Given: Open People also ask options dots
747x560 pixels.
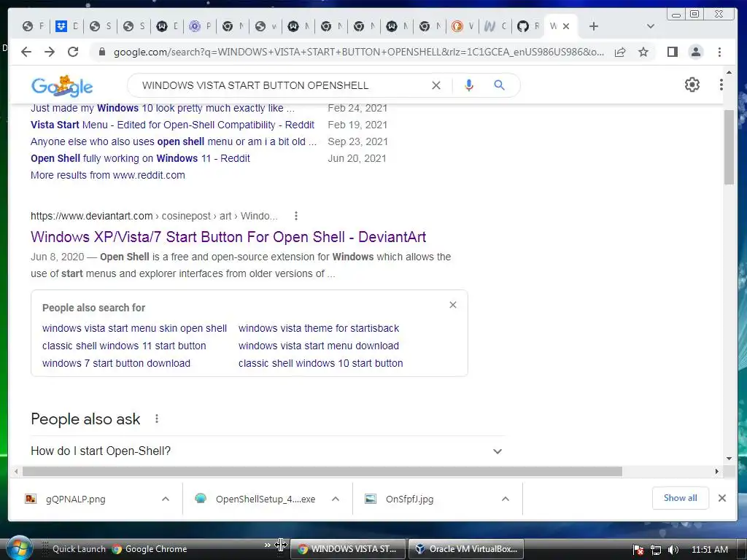Looking at the screenshot, I should pyautogui.click(x=157, y=419).
